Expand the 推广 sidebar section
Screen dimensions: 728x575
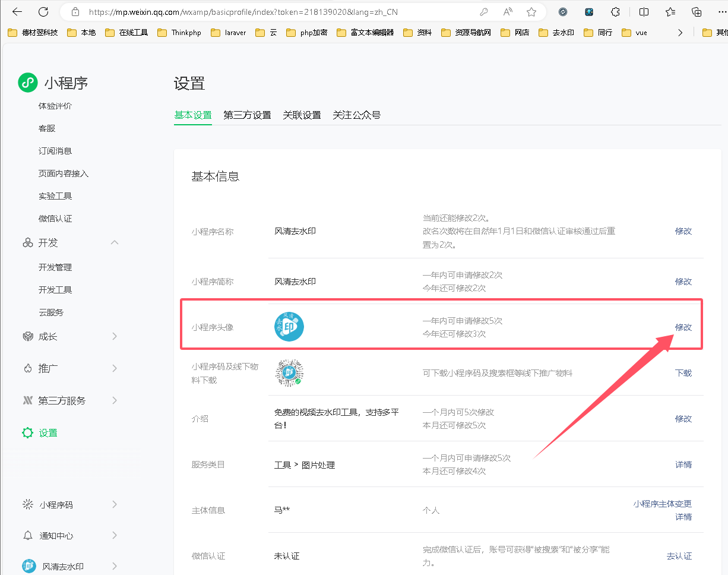115,368
